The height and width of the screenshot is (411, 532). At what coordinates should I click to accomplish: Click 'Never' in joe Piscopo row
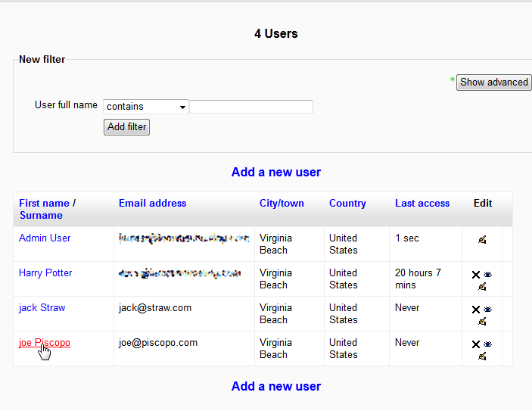tap(407, 342)
